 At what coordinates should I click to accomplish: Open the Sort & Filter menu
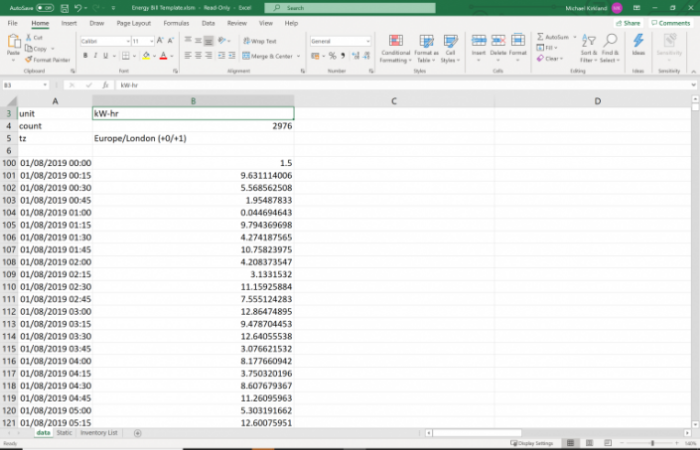coord(589,48)
